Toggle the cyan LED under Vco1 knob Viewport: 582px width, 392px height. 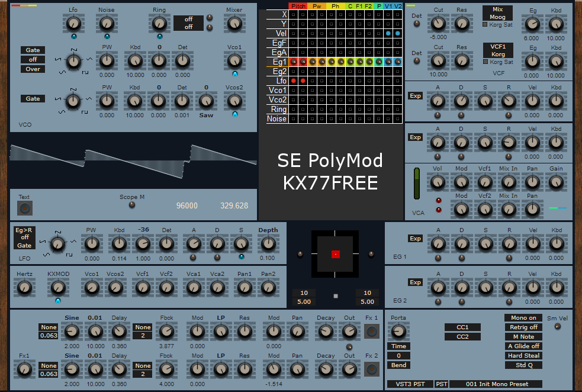(234, 74)
